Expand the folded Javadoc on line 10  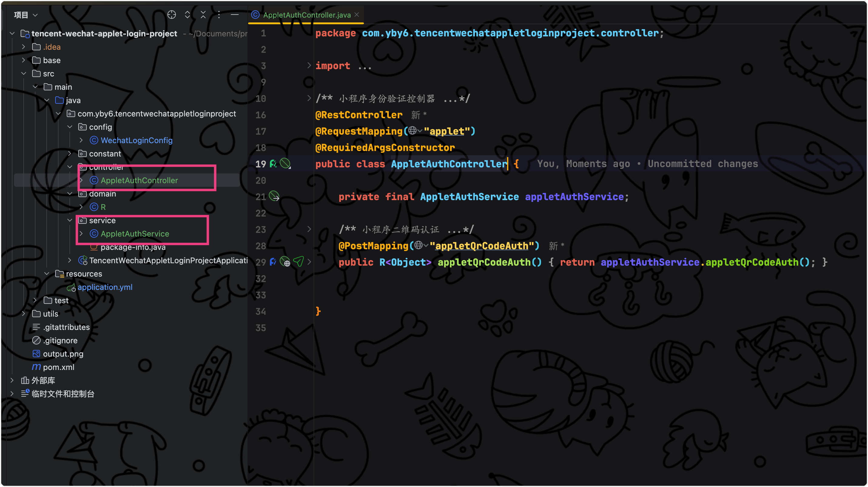[309, 98]
